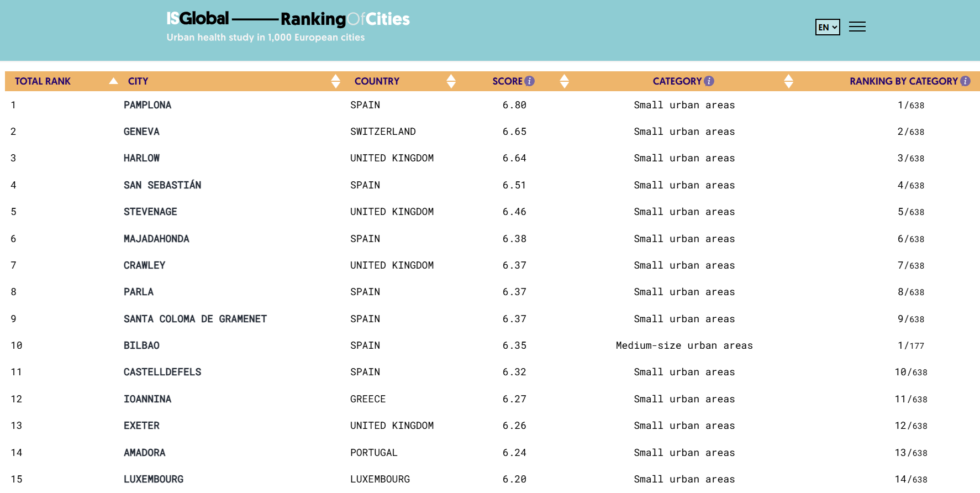980x493 pixels.
Task: Sort the City column arrows
Action: coord(335,81)
